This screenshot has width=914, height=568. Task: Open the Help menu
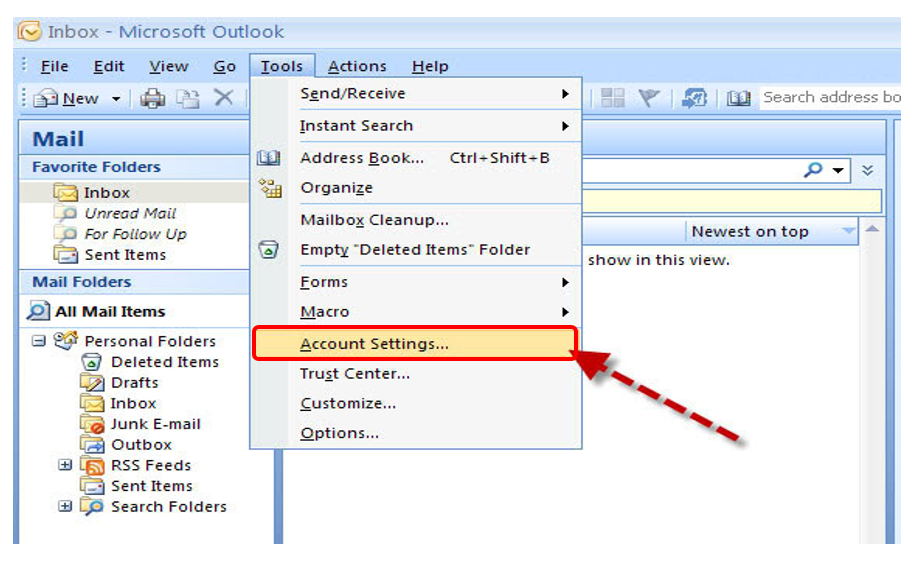[x=430, y=66]
